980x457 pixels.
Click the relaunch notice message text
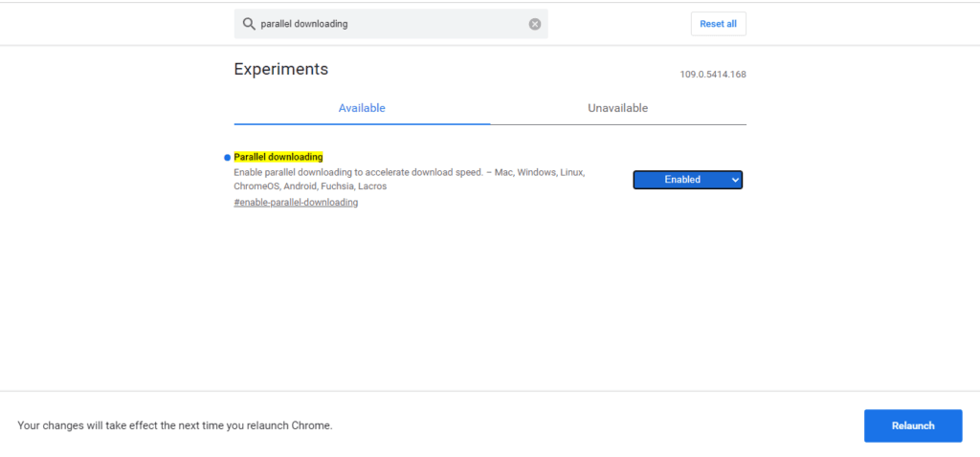point(175,425)
